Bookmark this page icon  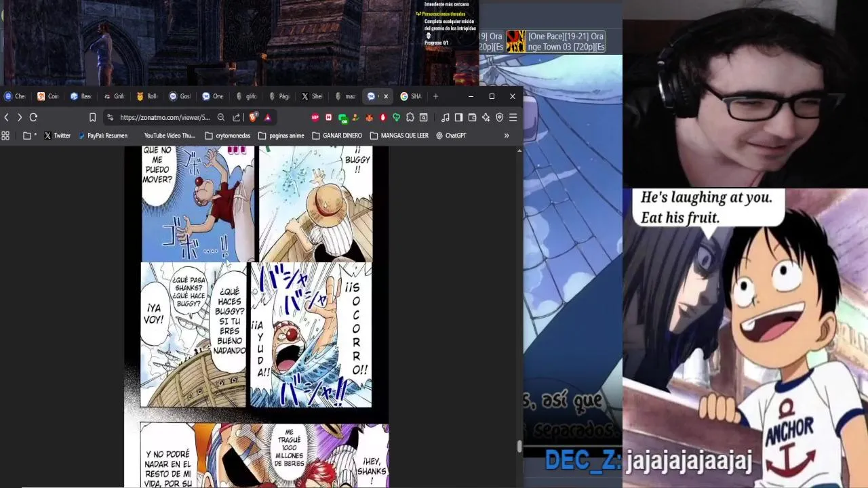[93, 117]
